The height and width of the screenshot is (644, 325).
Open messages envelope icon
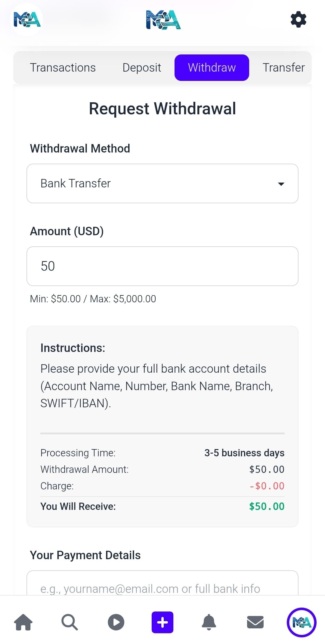click(255, 622)
